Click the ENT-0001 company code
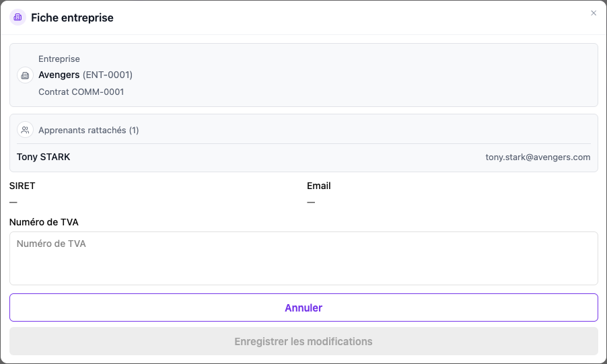Image resolution: width=607 pixels, height=364 pixels. 108,75
